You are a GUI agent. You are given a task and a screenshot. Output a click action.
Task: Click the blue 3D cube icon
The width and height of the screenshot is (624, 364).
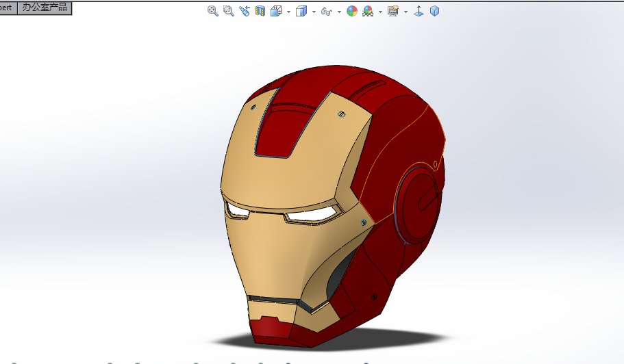coord(434,11)
